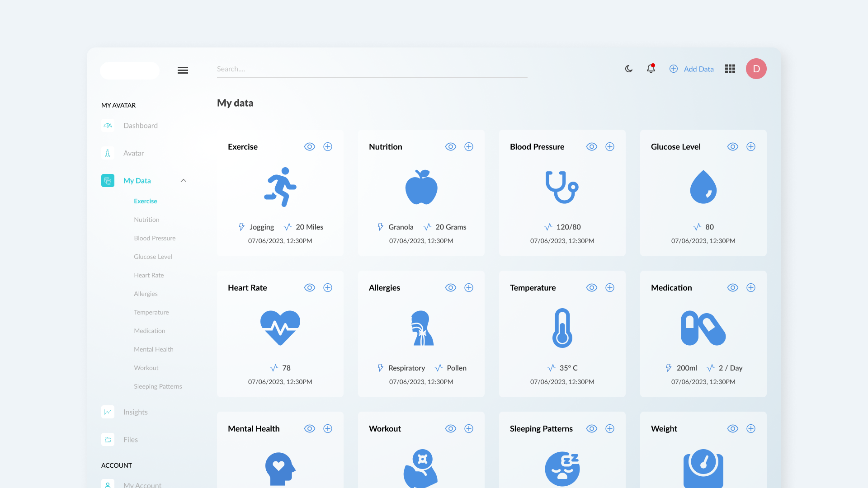This screenshot has height=488, width=868.
Task: Click the Temperature thermometer icon
Action: (562, 328)
